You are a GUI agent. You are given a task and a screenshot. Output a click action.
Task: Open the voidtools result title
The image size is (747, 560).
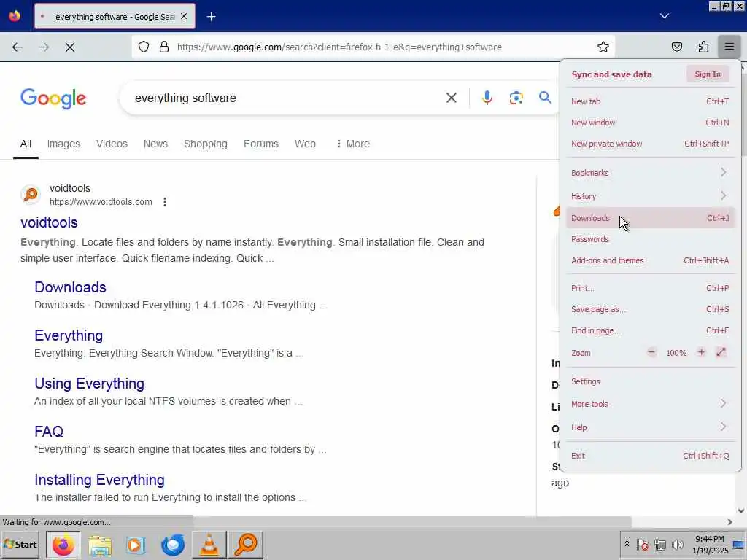tap(49, 222)
